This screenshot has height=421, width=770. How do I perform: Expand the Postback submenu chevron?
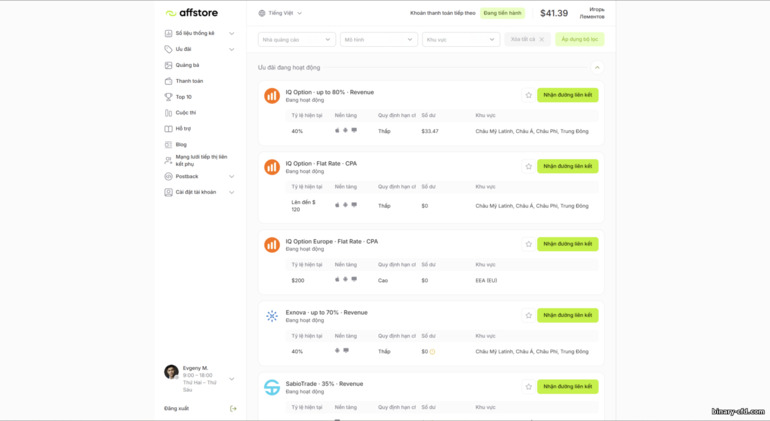coord(232,176)
